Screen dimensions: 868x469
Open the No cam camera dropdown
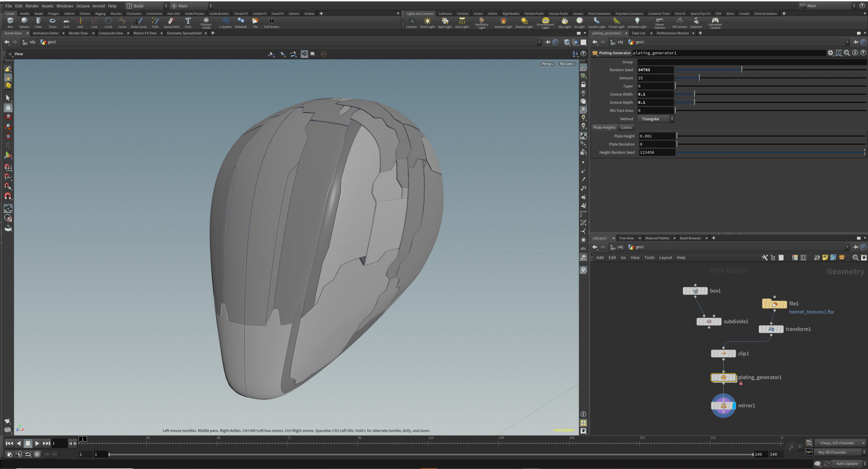pos(567,64)
